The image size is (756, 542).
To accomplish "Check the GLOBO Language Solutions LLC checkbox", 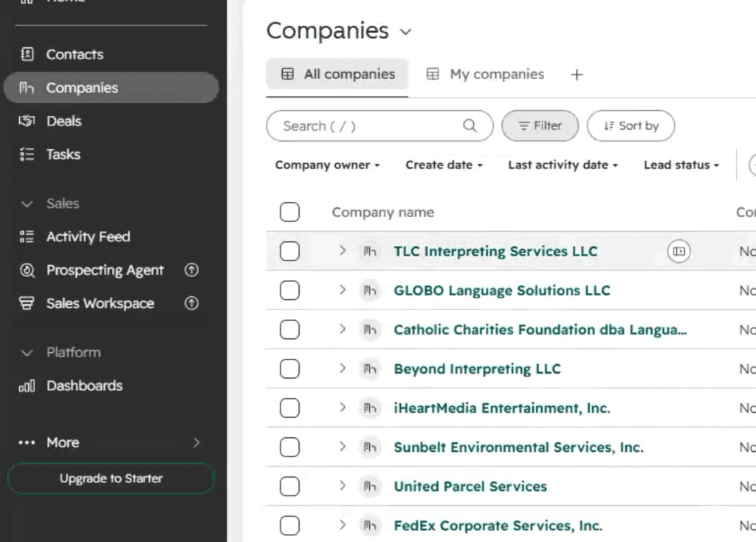I will [289, 290].
